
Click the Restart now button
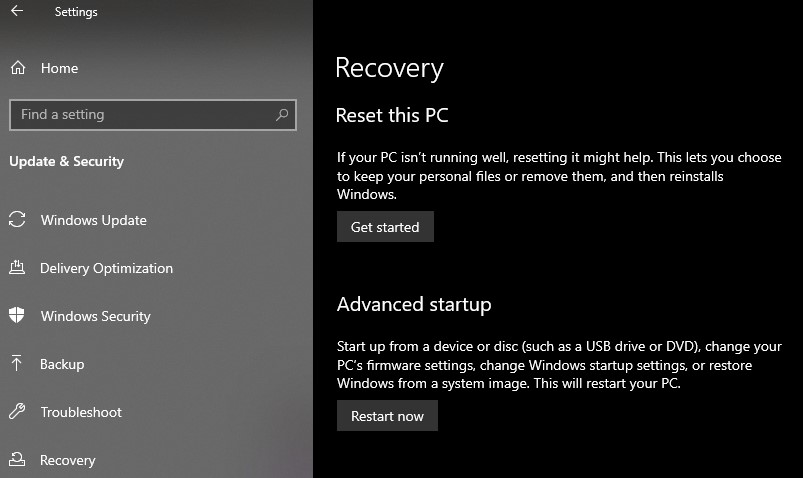[x=387, y=416]
